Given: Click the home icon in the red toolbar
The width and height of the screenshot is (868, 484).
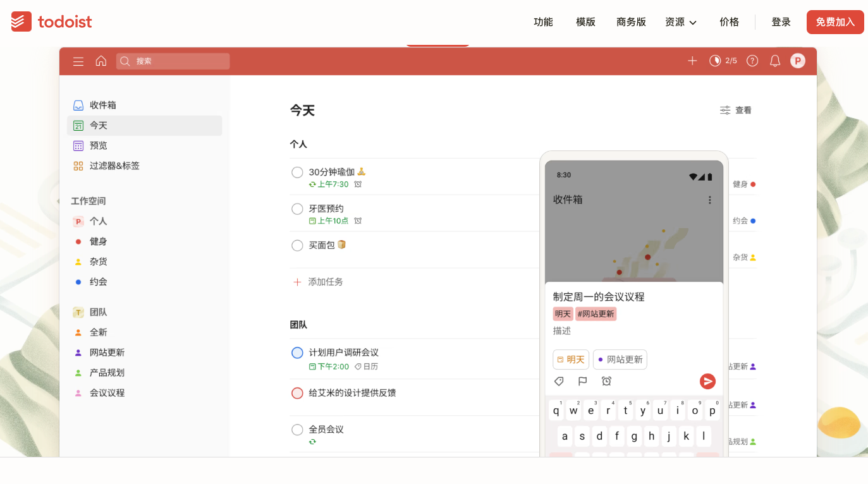Looking at the screenshot, I should (x=101, y=61).
